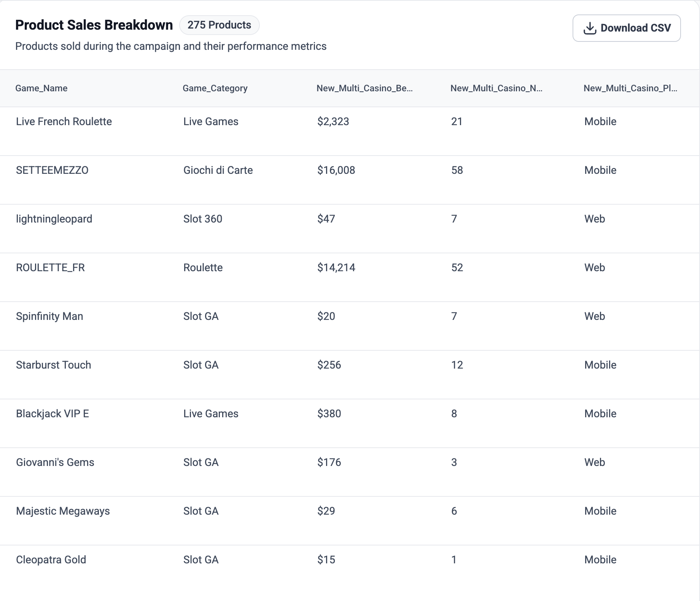700x601 pixels.
Task: Click the $380 bet value
Action: [x=329, y=414]
